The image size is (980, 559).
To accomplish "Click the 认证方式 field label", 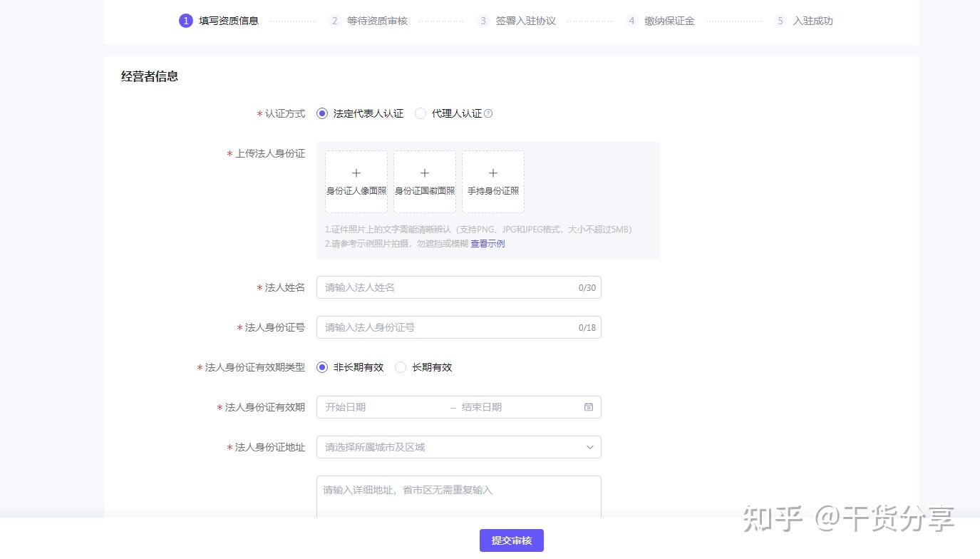I will pos(285,113).
